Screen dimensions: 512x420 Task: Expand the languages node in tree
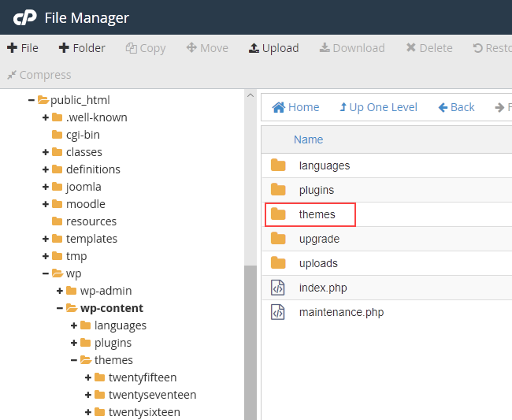tap(74, 325)
